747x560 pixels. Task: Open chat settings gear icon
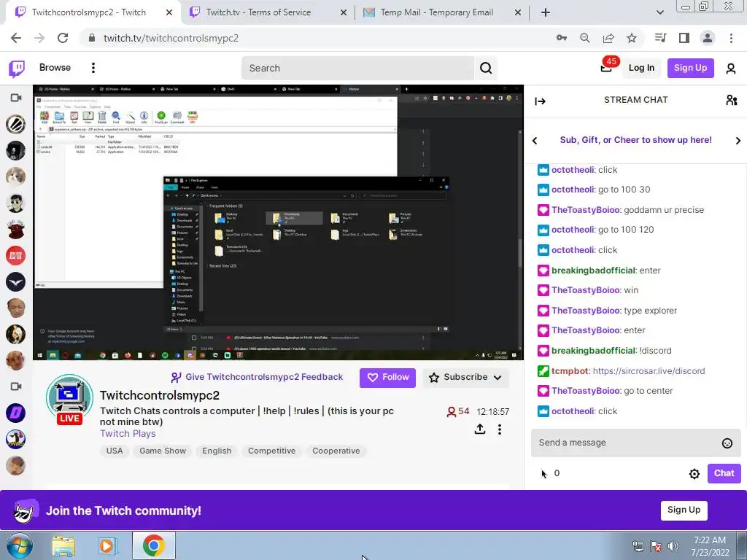point(694,473)
